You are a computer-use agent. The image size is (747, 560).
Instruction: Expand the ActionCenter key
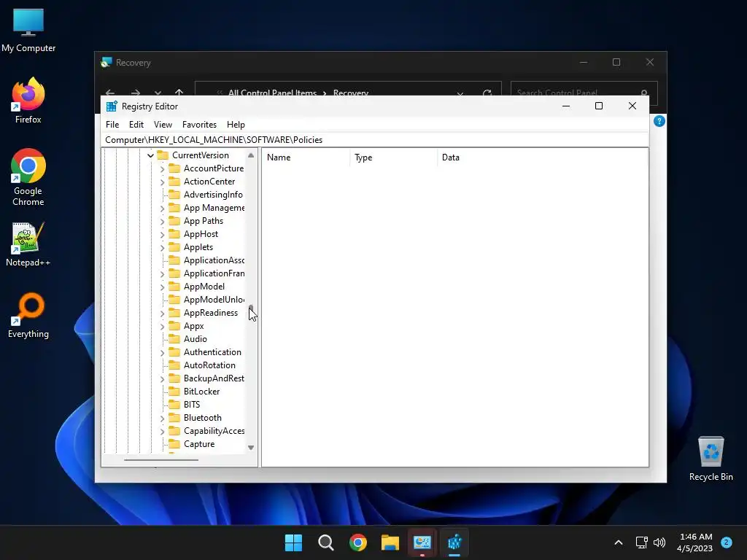pyautogui.click(x=162, y=182)
